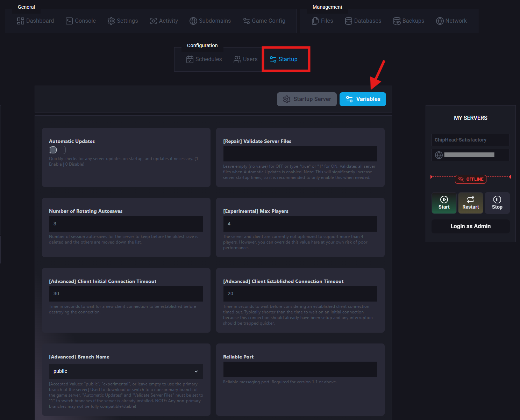520x420 pixels.
Task: Click the globe icon beside server address
Action: [439, 155]
